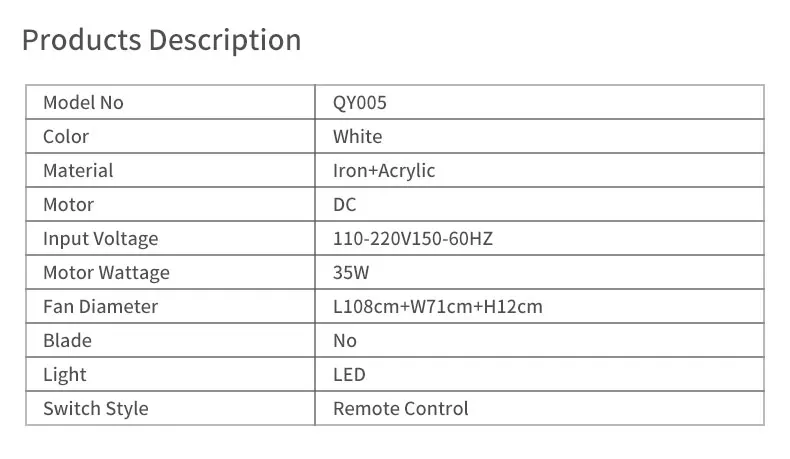Select the Motor Wattage label cell
The width and height of the screenshot is (790, 459).
[x=106, y=272]
